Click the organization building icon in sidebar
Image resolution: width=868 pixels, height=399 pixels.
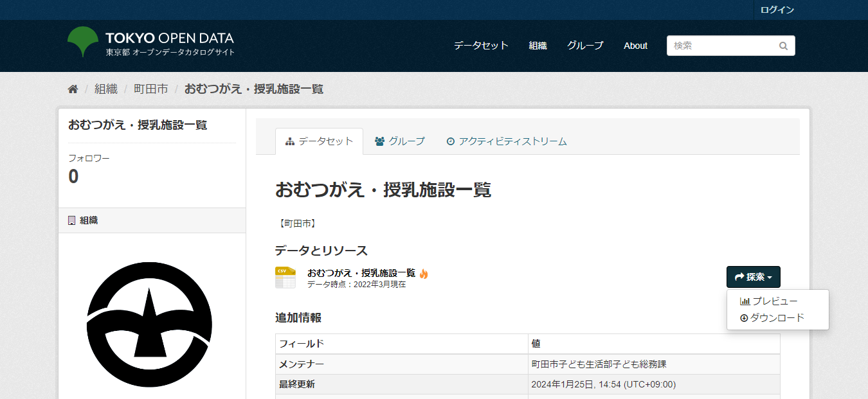tap(72, 220)
